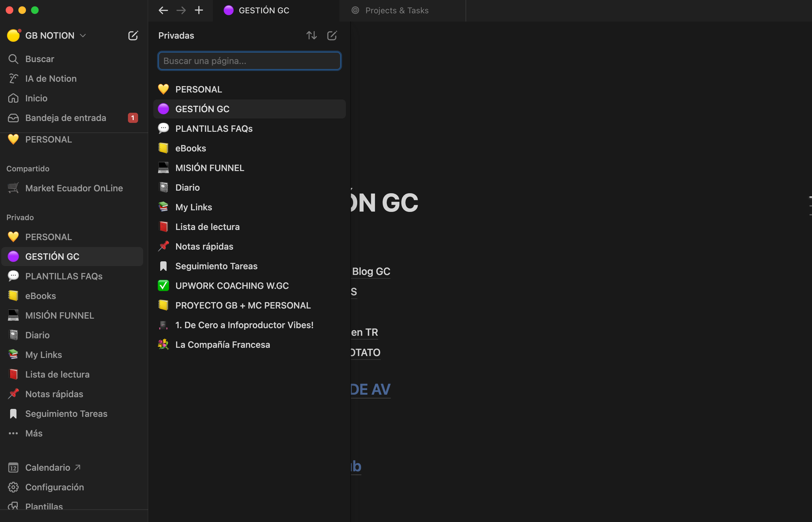Click the sort arrows icon in Privadas panel
Image resolution: width=812 pixels, height=522 pixels.
click(311, 35)
